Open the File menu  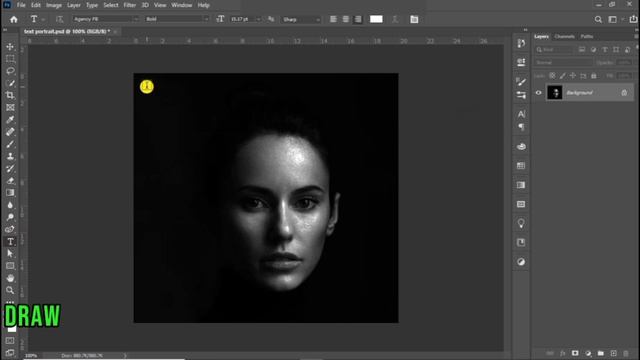(x=21, y=5)
